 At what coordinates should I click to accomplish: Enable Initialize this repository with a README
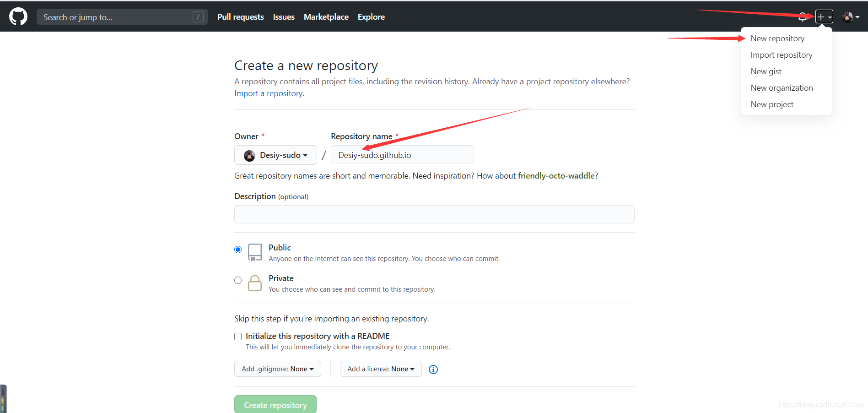tap(238, 337)
